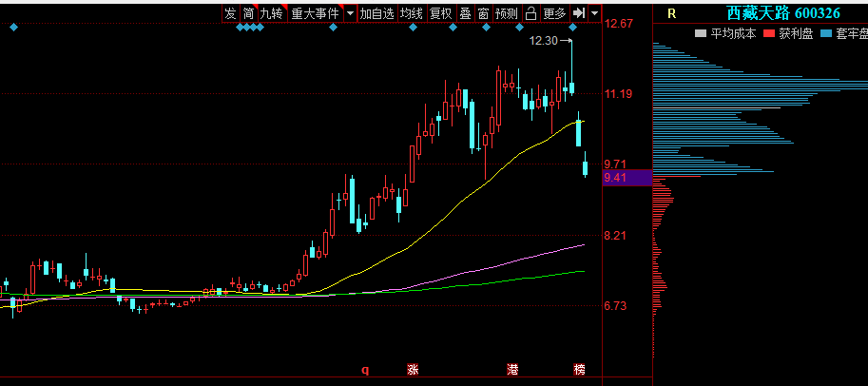Toggle the 均线 moving average display
This screenshot has width=868, height=386.
coord(411,13)
